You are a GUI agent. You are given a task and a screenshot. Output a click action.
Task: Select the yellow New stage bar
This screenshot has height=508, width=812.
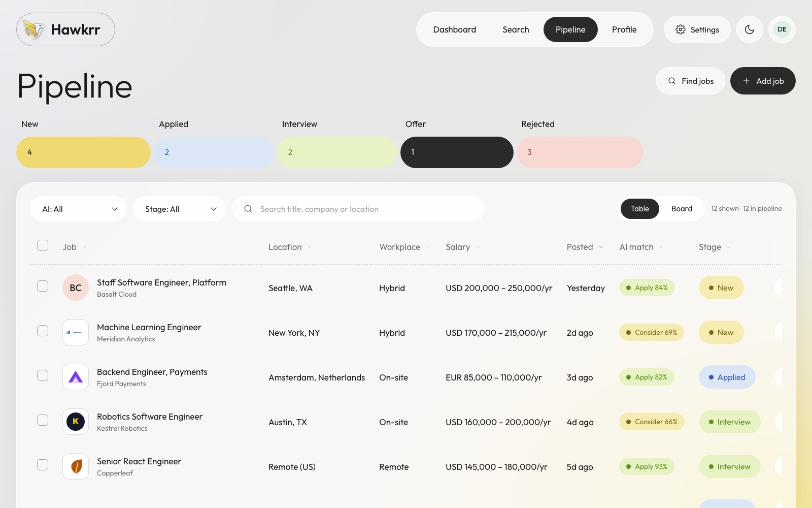(83, 152)
